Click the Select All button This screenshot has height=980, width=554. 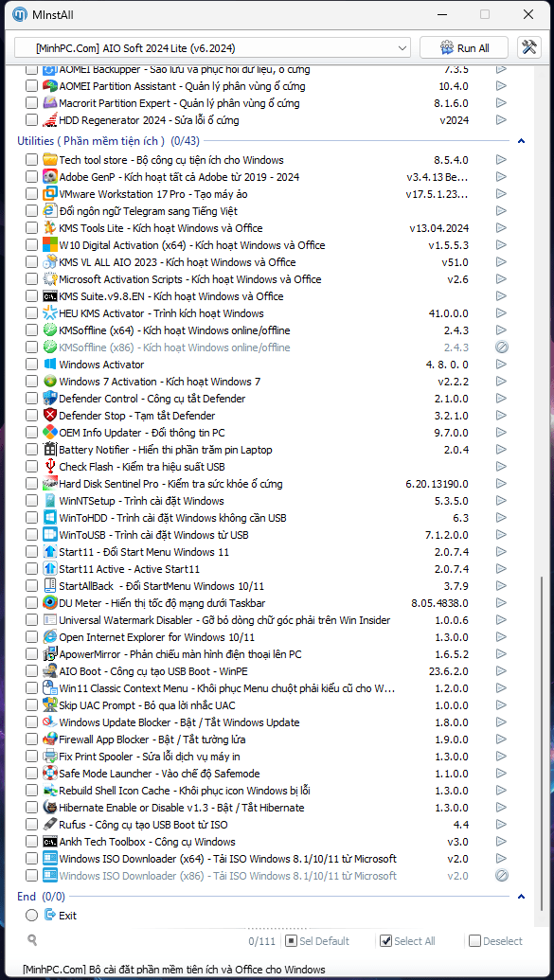pos(407,941)
